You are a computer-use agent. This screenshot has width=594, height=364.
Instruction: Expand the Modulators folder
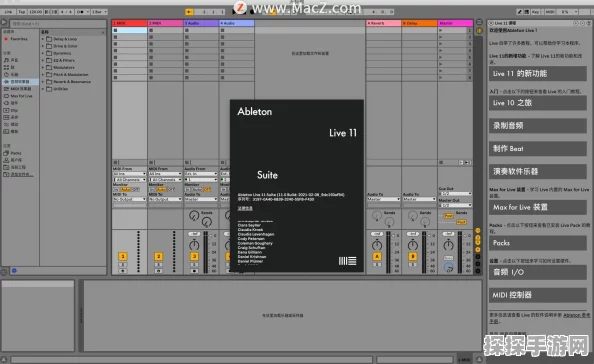[x=43, y=67]
